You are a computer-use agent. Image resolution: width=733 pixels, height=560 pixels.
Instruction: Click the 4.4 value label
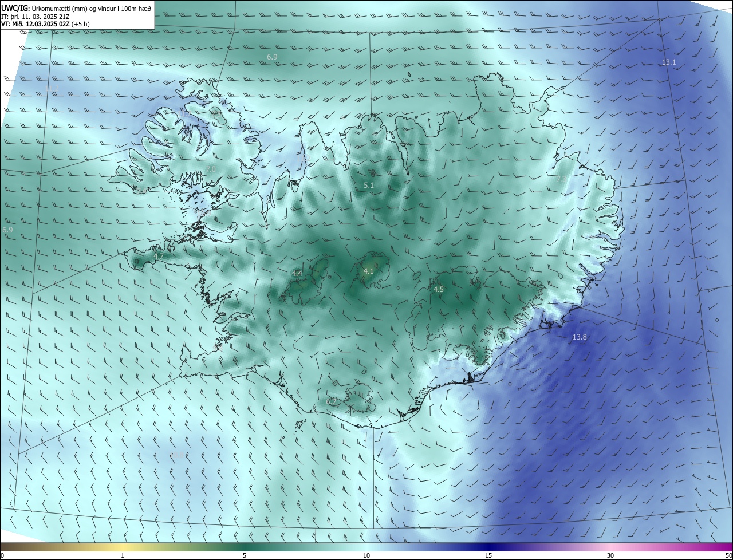(x=297, y=273)
